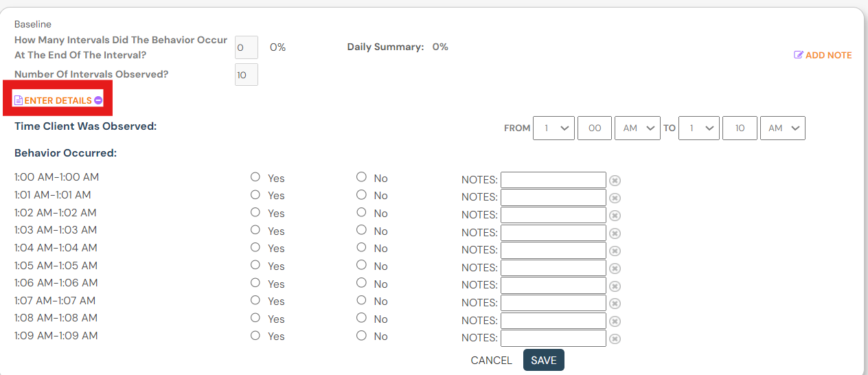Select Yes for the 1:00 AM interval
This screenshot has width=868, height=375.
pos(255,177)
